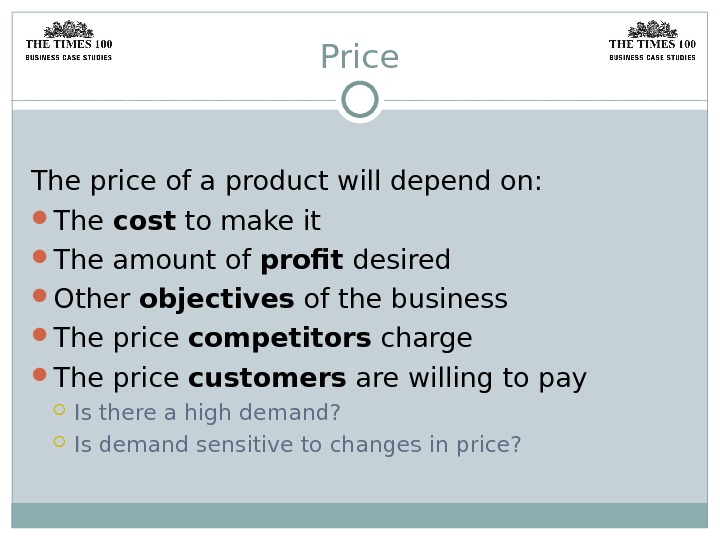Click the right Times 100 logo
This screenshot has width=720, height=540.
click(x=652, y=41)
